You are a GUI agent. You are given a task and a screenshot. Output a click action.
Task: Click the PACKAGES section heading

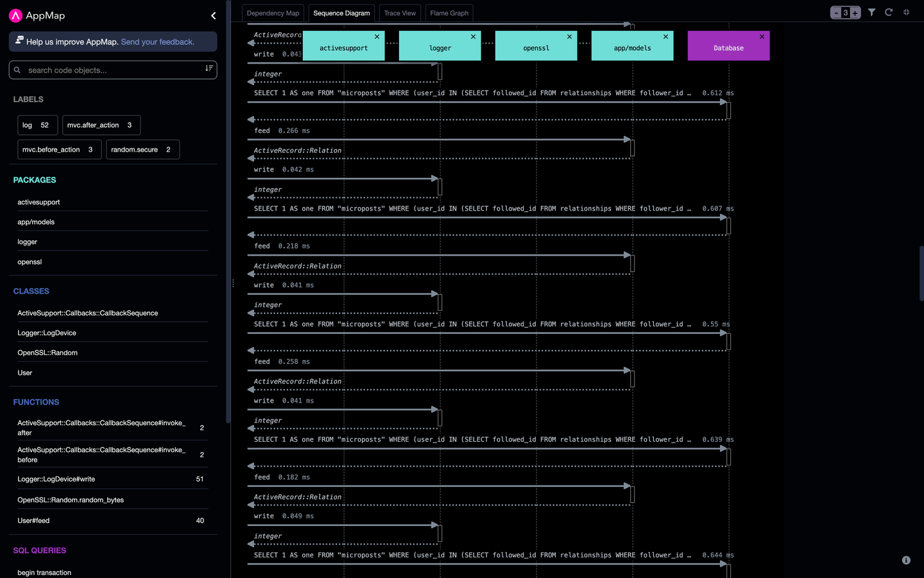click(35, 180)
